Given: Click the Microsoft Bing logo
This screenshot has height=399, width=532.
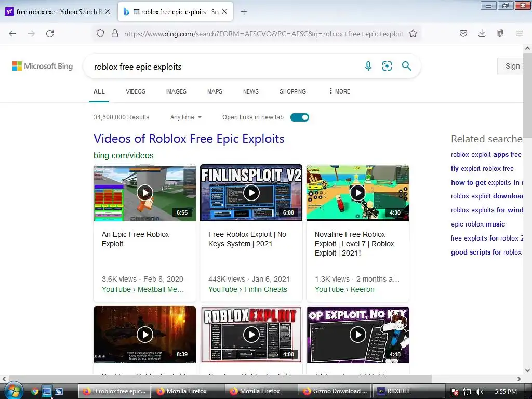Looking at the screenshot, I should [43, 66].
